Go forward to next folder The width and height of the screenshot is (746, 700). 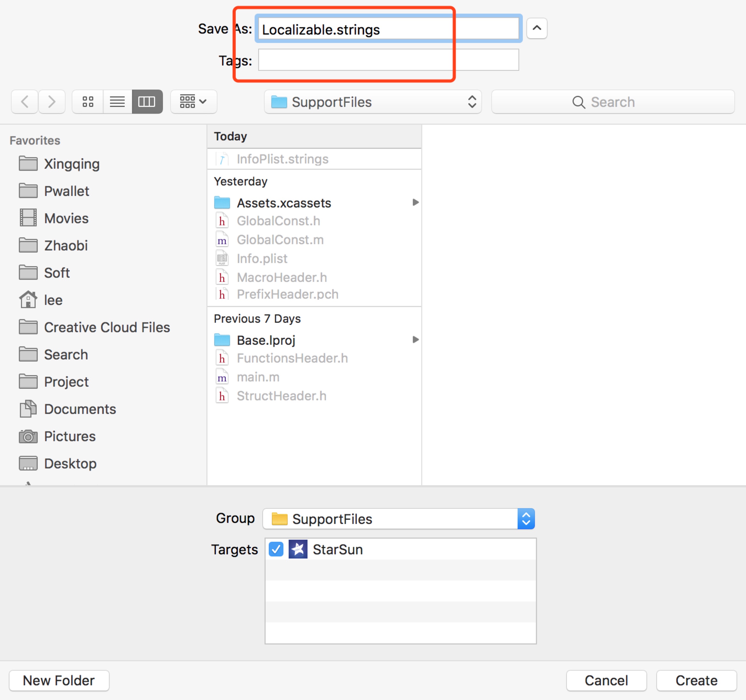pyautogui.click(x=52, y=102)
